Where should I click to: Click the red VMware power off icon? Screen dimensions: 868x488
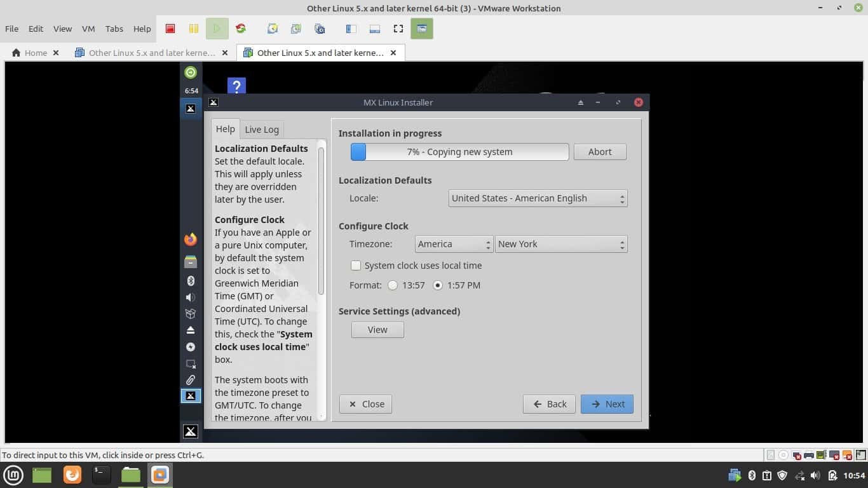170,29
